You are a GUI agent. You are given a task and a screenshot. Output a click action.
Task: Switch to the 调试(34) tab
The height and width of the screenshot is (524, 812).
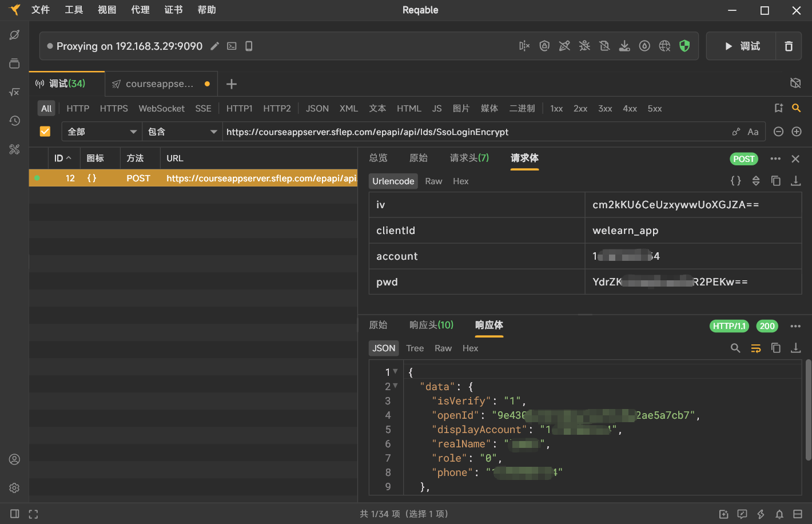point(67,84)
